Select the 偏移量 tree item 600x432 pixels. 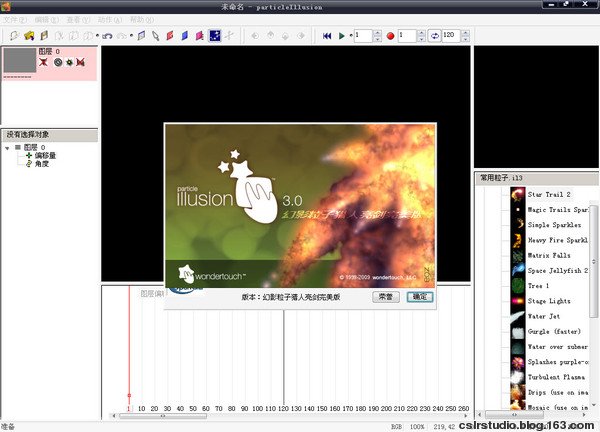45,155
